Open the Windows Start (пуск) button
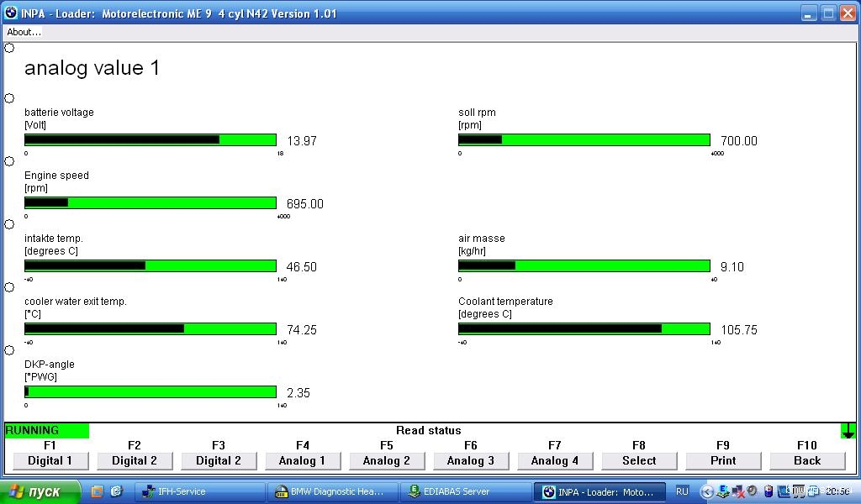This screenshot has width=861, height=504. (x=40, y=491)
